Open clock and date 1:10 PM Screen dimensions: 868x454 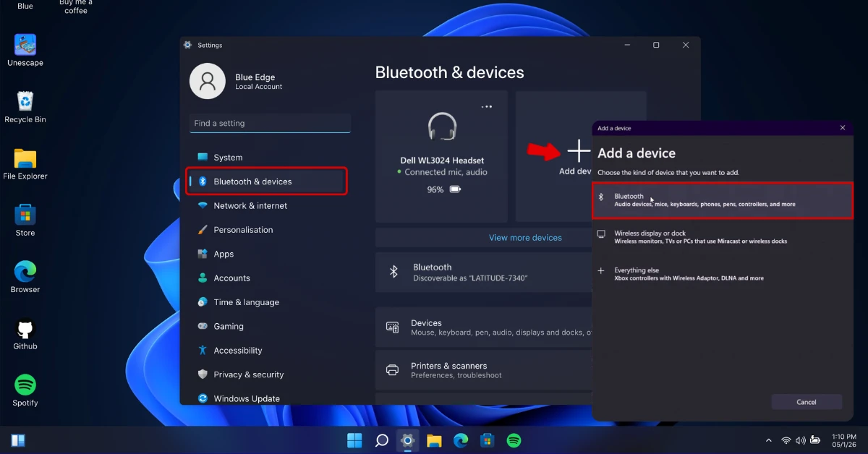click(x=843, y=440)
